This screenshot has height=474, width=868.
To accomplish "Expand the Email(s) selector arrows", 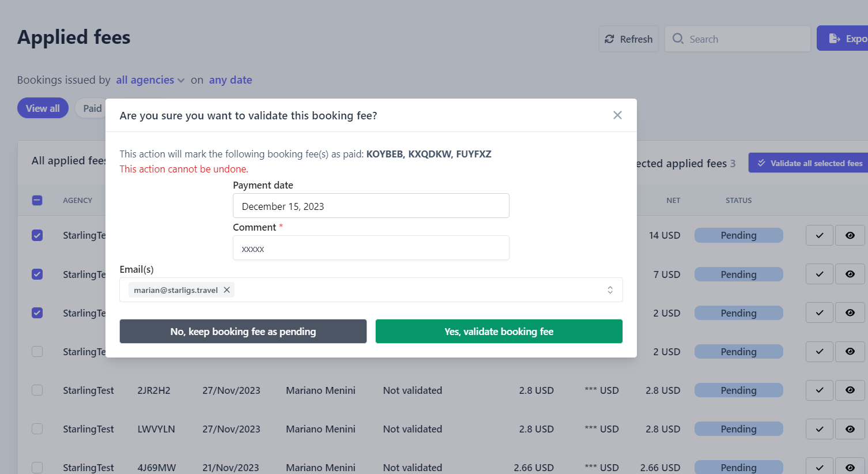I will click(x=610, y=290).
